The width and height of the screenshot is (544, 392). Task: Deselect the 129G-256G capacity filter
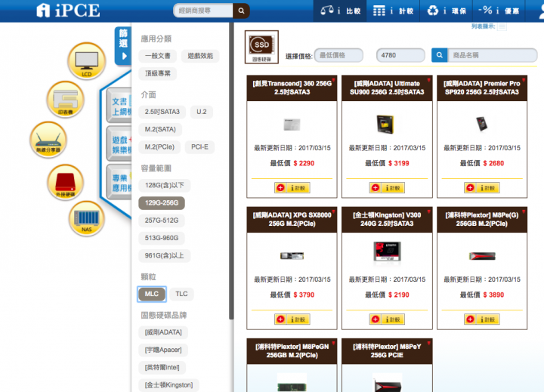pyautogui.click(x=162, y=203)
